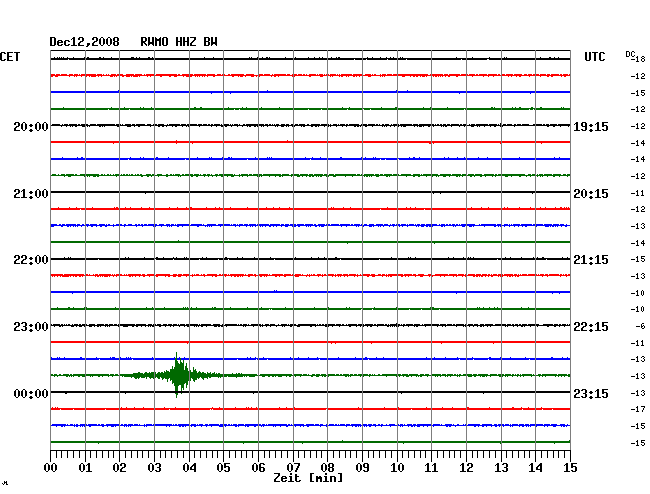Click minute-axis tick label 10

pyautogui.click(x=397, y=468)
